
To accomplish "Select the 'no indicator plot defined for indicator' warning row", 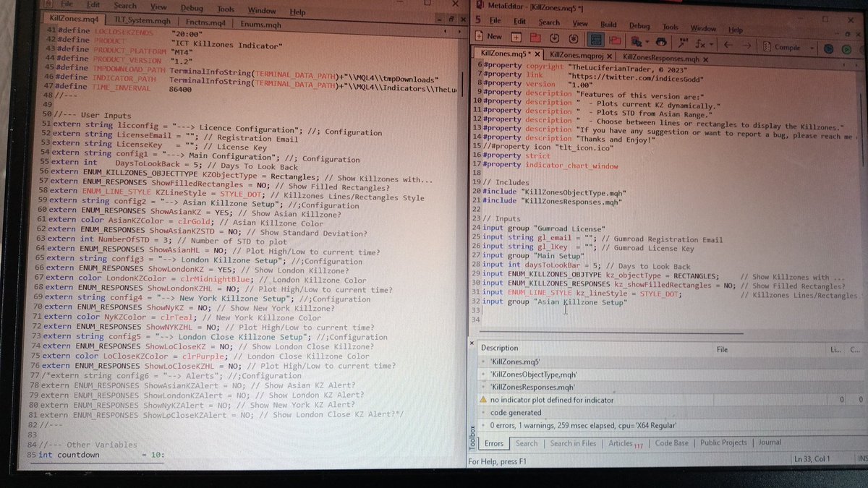I will (669, 399).
